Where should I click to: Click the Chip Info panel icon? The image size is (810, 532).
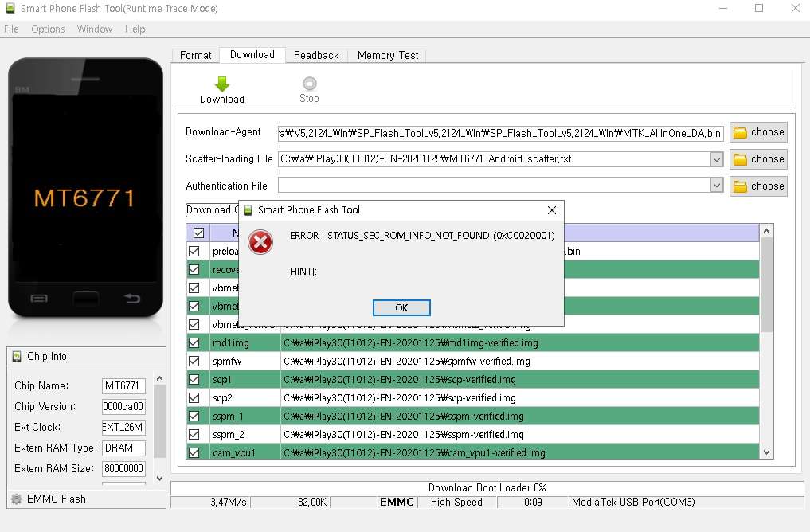click(17, 357)
